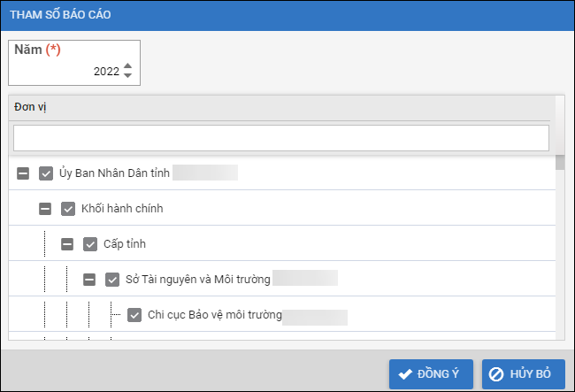Select the Khối hành chính tree label
Screen dimensions: 575x392
[x=122, y=209]
